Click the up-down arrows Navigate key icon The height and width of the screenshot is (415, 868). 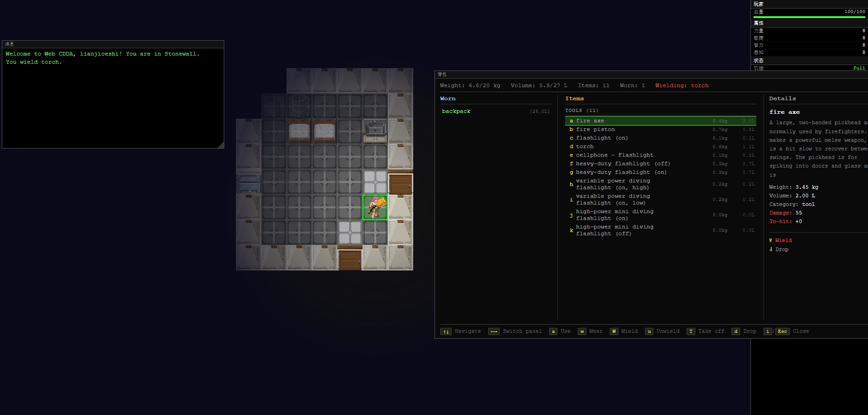pos(446,331)
